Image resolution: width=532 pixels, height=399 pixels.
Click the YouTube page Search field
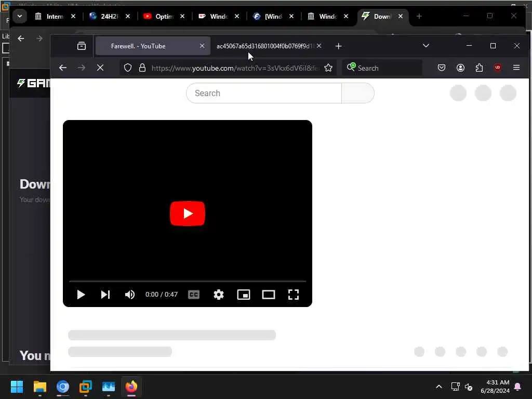click(264, 93)
